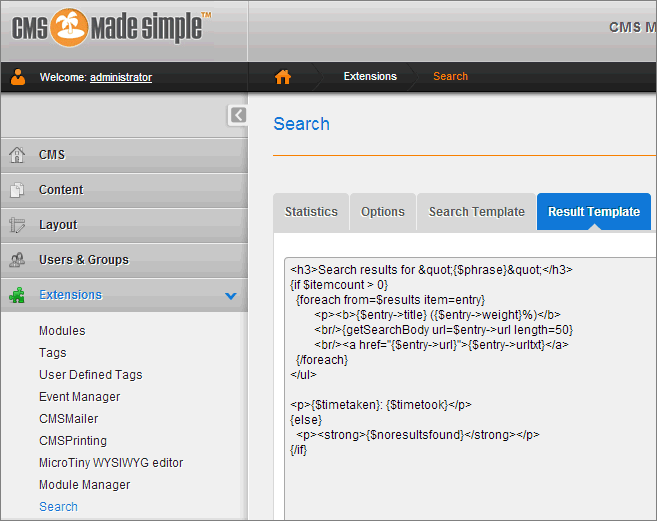Open the Layout sidebar section
657x521 pixels.
tap(124, 225)
